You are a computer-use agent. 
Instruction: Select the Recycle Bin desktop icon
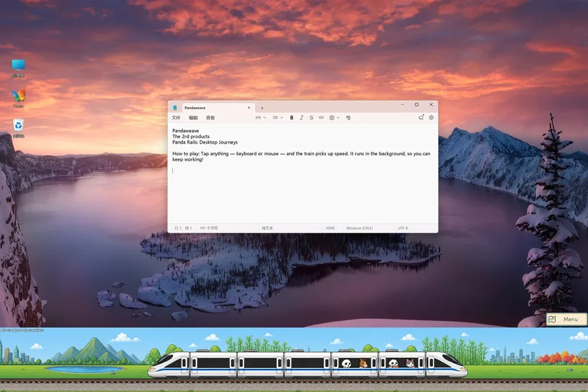(x=18, y=129)
